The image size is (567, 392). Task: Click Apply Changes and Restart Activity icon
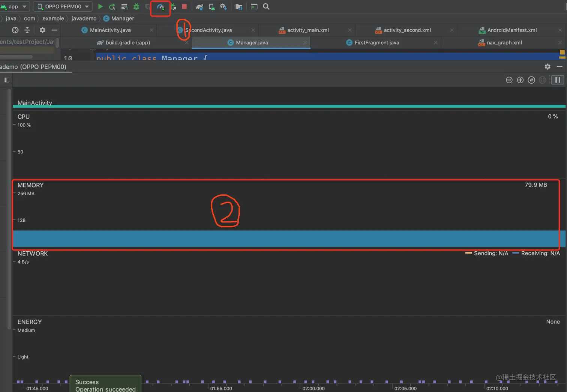[x=112, y=6]
